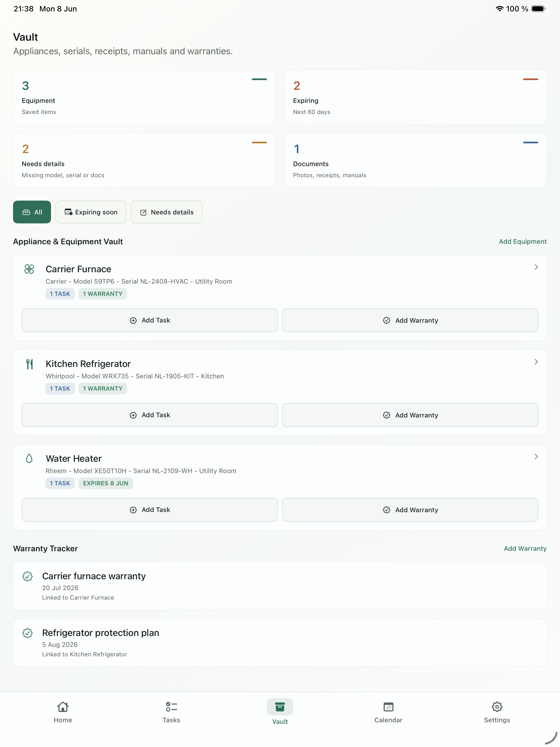Click the Wi-Fi status icon
This screenshot has width=560, height=747.
tap(499, 9)
